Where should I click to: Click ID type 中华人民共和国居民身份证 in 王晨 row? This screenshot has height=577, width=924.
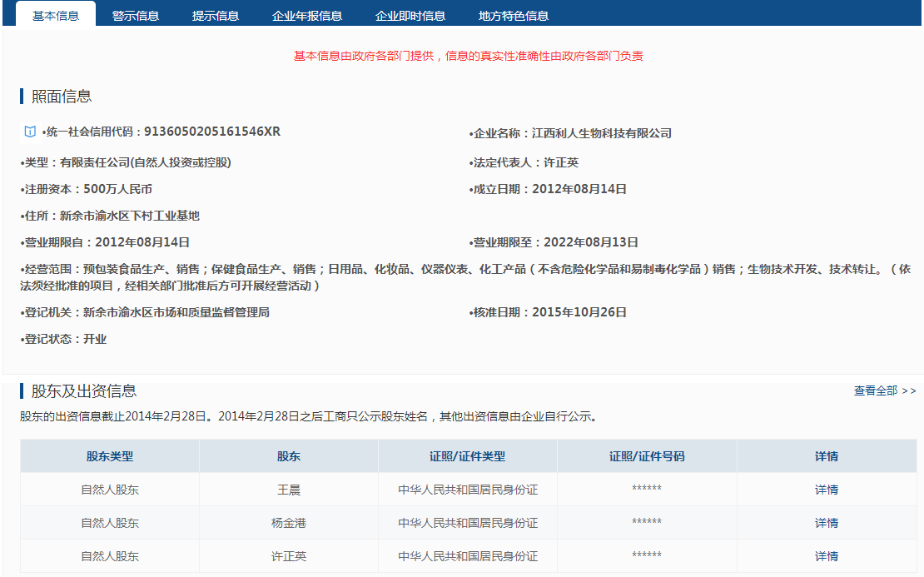[x=468, y=490]
